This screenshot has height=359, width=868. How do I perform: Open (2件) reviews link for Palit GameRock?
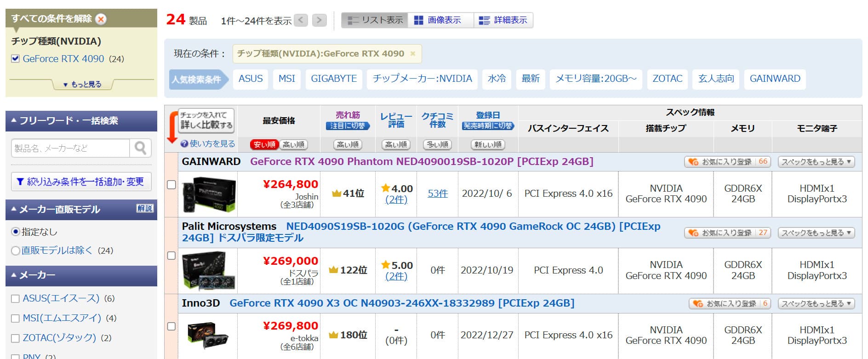point(396,277)
